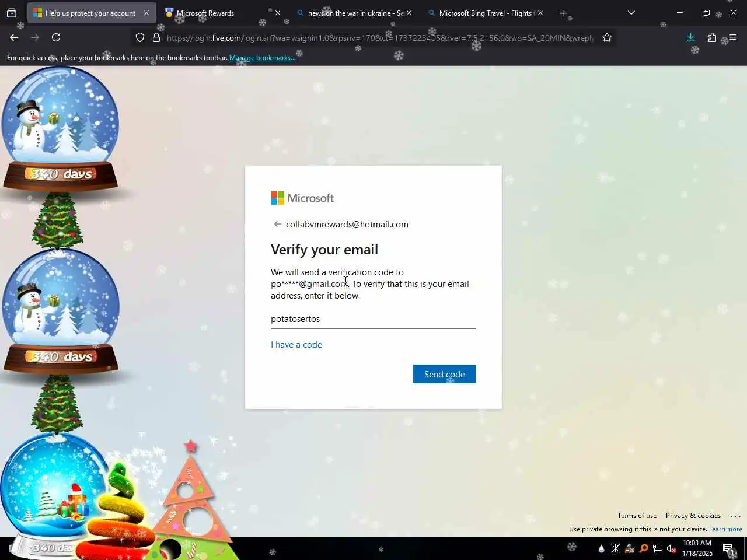Reload the current page
The height and width of the screenshot is (560, 747).
(56, 37)
